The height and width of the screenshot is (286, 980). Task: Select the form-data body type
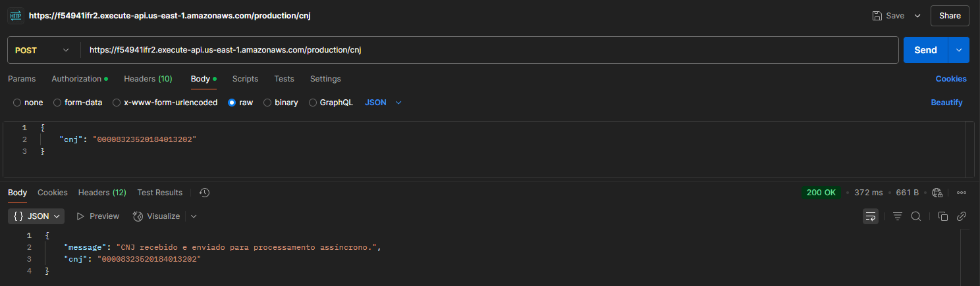pyautogui.click(x=57, y=103)
